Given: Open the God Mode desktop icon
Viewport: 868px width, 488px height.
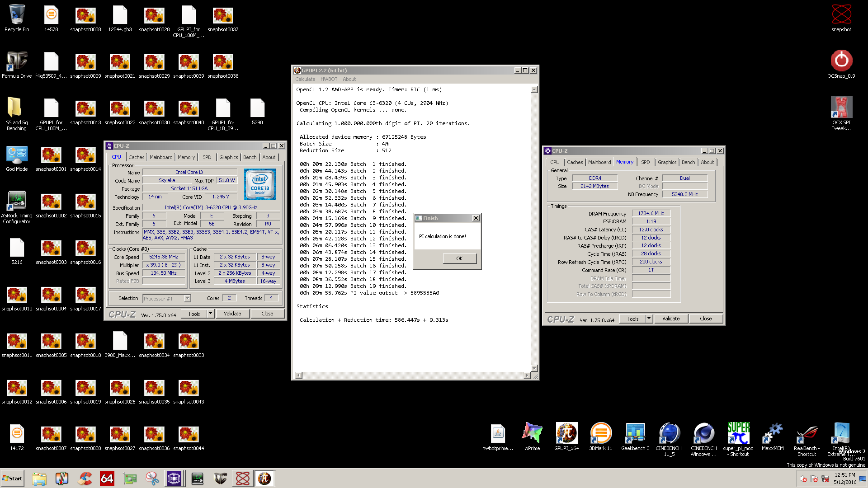Looking at the screenshot, I should point(17,158).
